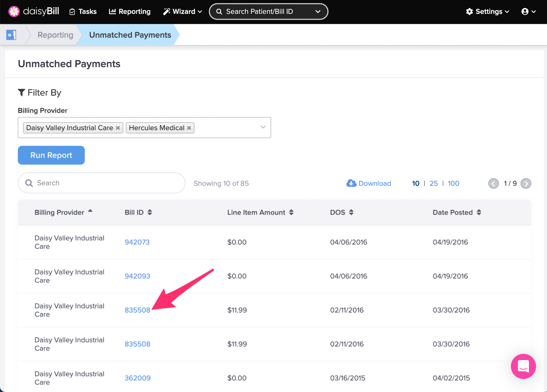Click the Wizard wand icon
Screen dimensions: 547x392
click(166, 12)
